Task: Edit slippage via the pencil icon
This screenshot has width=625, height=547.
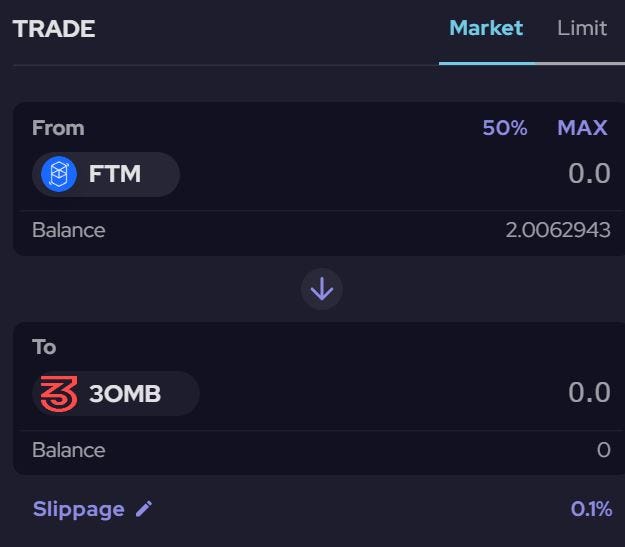Action: point(144,509)
